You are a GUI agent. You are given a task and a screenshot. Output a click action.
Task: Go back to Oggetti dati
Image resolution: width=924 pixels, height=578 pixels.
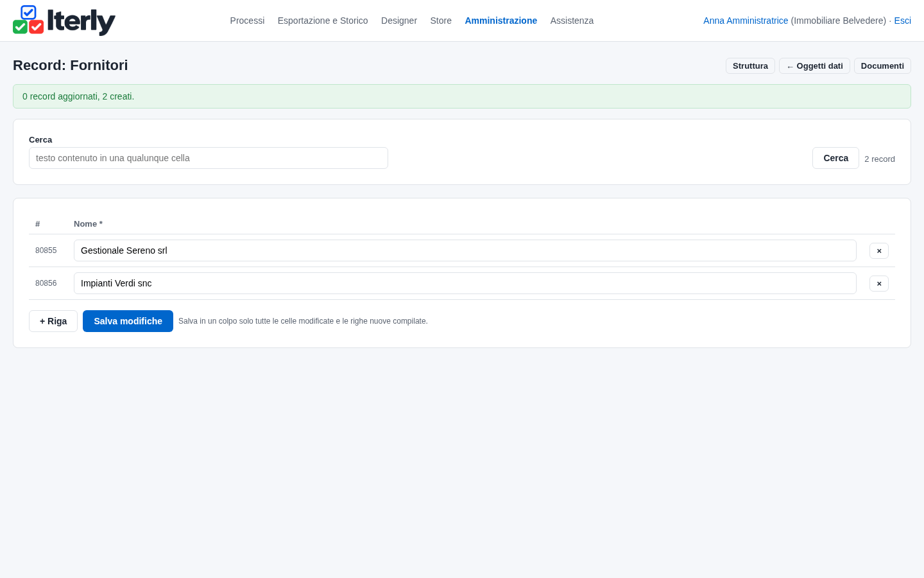(814, 66)
